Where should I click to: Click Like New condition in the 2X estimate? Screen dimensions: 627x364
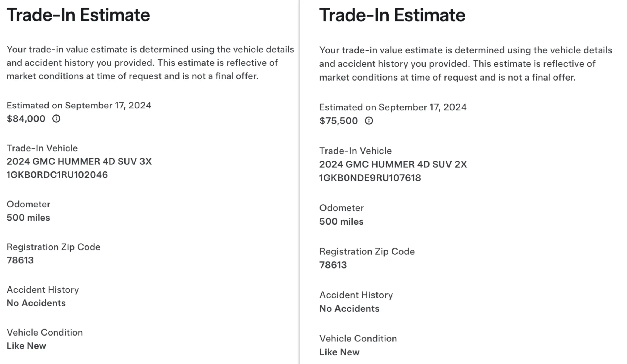point(339,352)
